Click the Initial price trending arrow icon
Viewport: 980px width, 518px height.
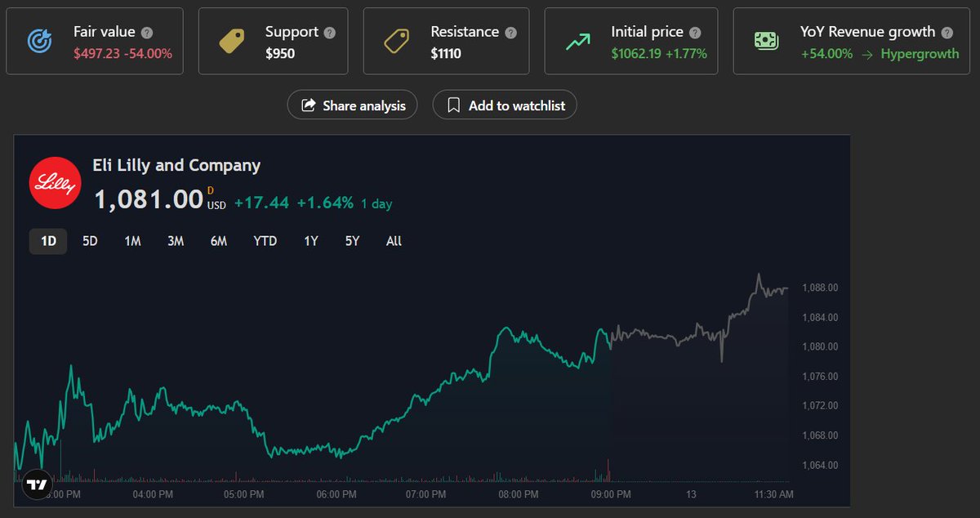578,41
